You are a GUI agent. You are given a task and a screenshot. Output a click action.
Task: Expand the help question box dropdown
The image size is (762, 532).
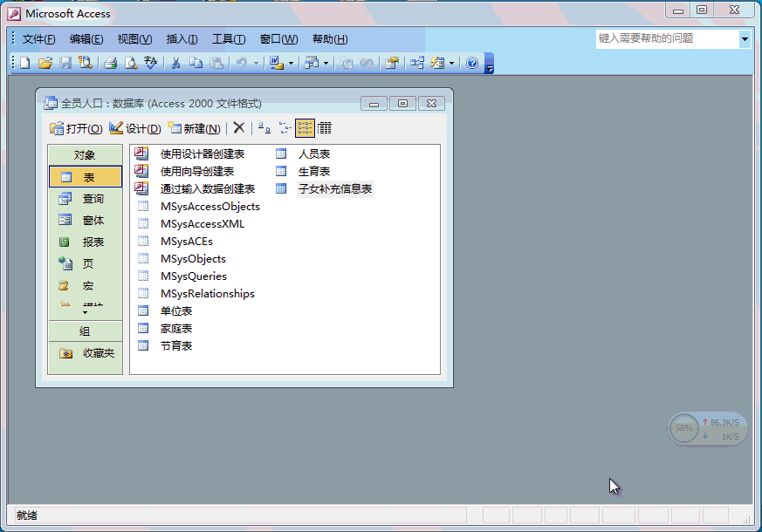745,38
